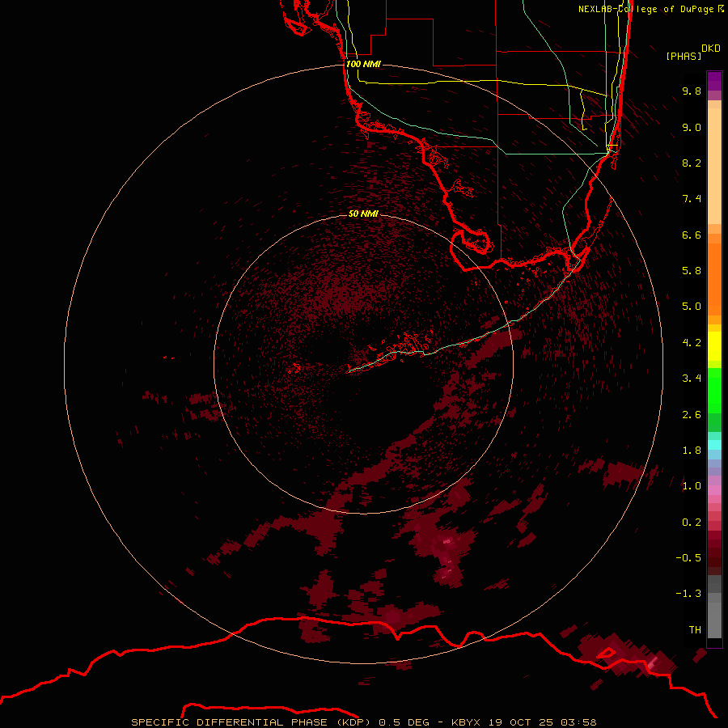This screenshot has height=728, width=728.
Task: Click the cyan segment of the color bar
Action: (x=714, y=445)
